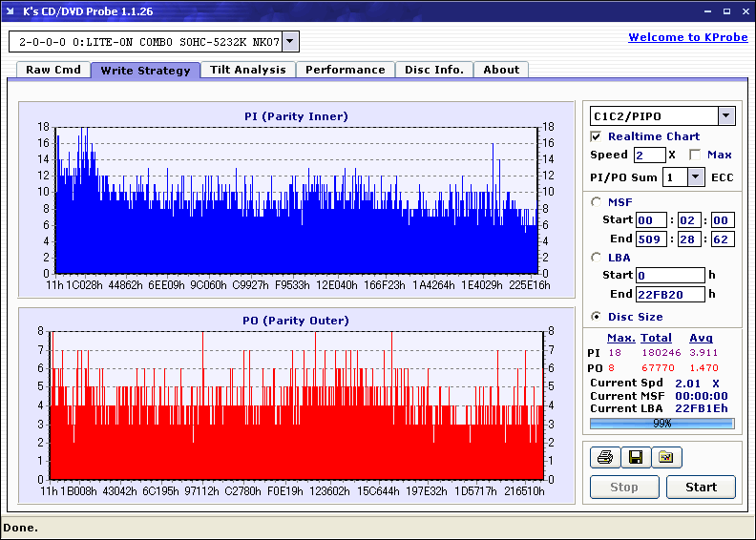Open the Disc Info. tab
This screenshot has width=756, height=540.
click(x=434, y=70)
